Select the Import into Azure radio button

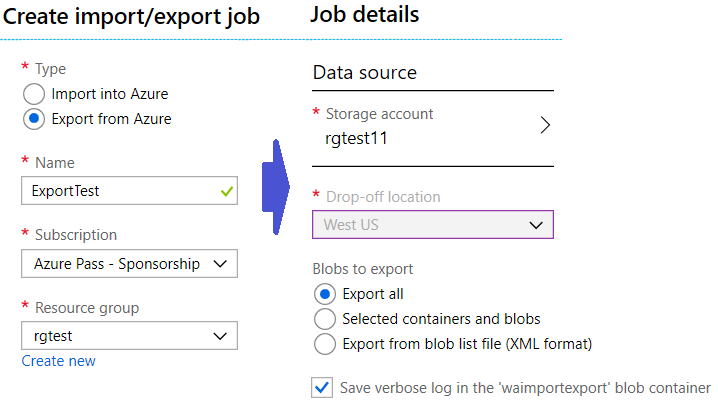pyautogui.click(x=34, y=94)
